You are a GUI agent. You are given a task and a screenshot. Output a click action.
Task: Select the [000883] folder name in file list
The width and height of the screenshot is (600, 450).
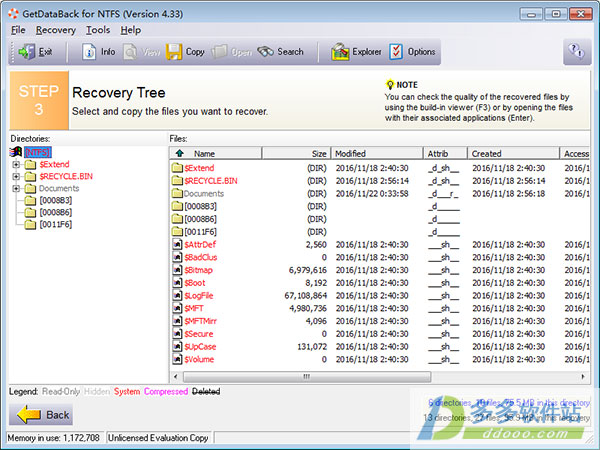pos(200,206)
